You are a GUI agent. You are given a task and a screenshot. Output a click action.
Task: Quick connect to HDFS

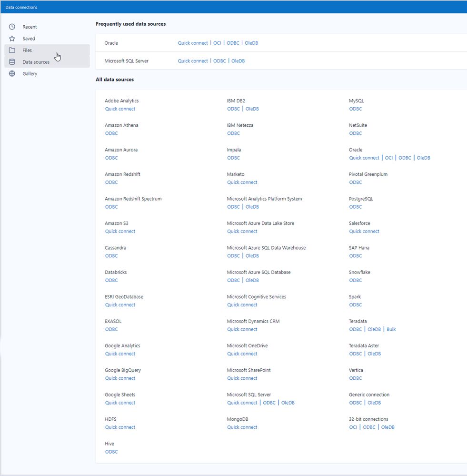[x=120, y=427]
